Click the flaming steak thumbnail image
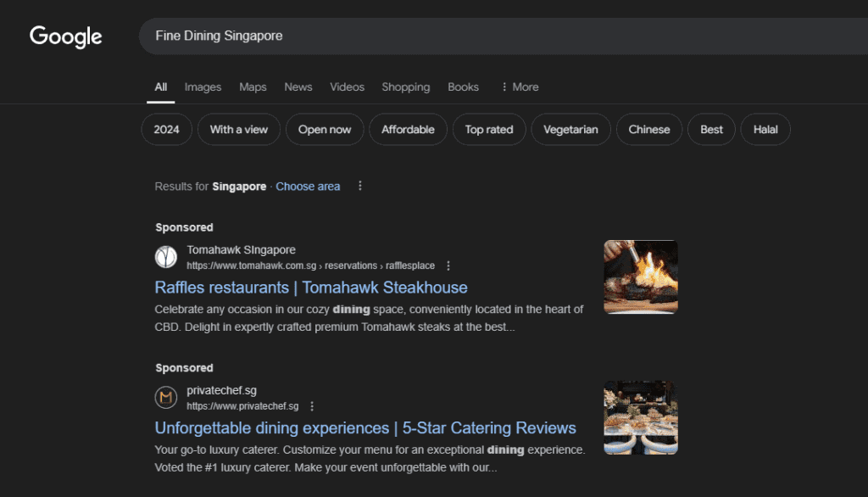This screenshot has width=868, height=497. point(641,277)
